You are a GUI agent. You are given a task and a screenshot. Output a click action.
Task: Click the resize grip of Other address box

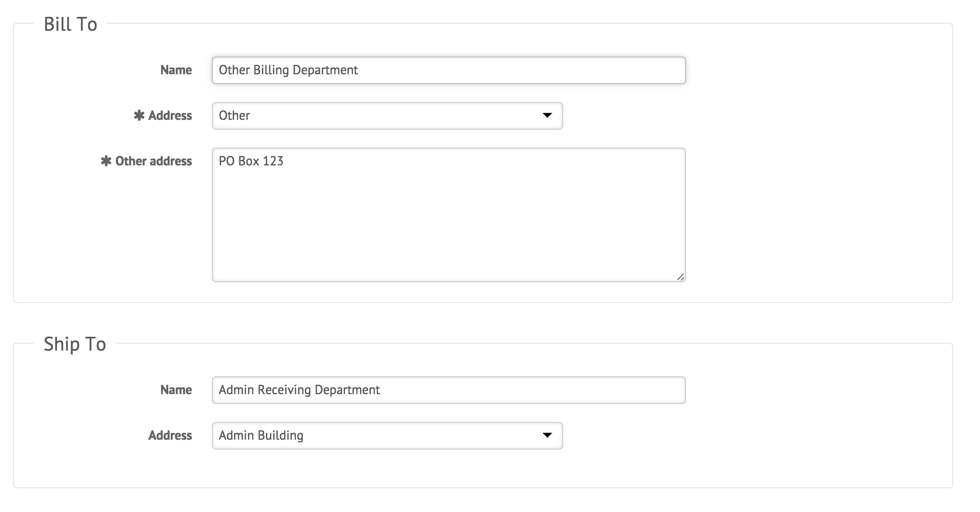[x=681, y=277]
